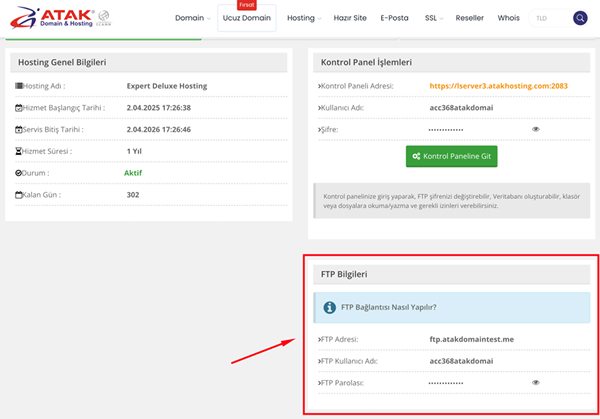
Task: Open the Ucuz Domain menu item
Action: pyautogui.click(x=247, y=18)
